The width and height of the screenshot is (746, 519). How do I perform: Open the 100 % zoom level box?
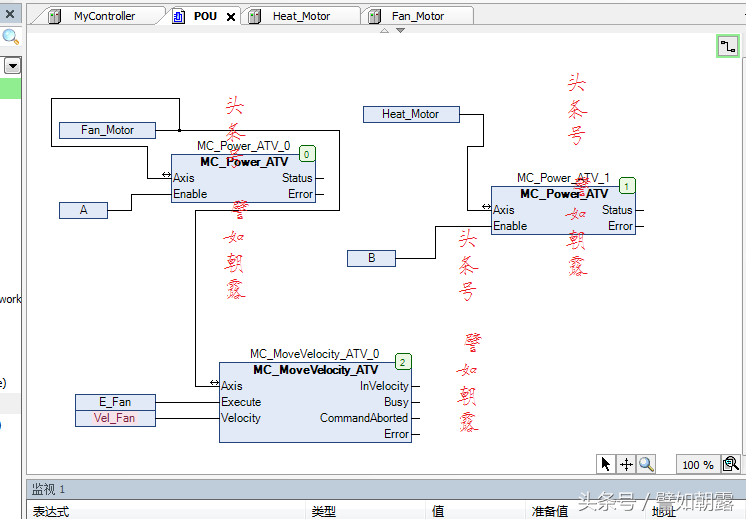click(x=698, y=465)
